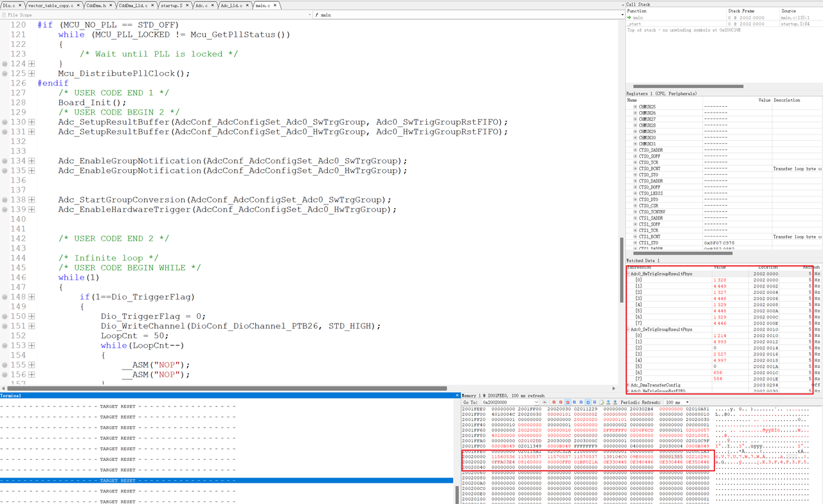
Task: Expand the CTS0_DADDR register node
Action: (x=635, y=181)
